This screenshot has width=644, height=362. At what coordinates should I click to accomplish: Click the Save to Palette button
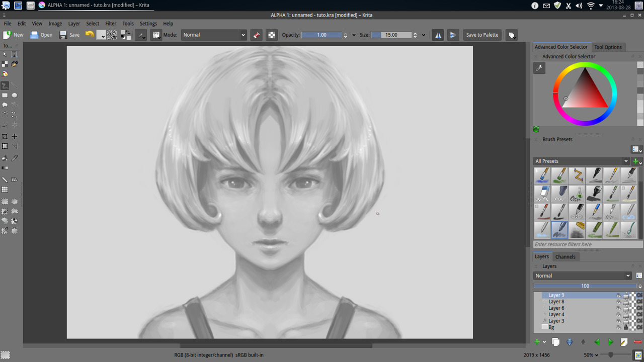click(x=482, y=35)
